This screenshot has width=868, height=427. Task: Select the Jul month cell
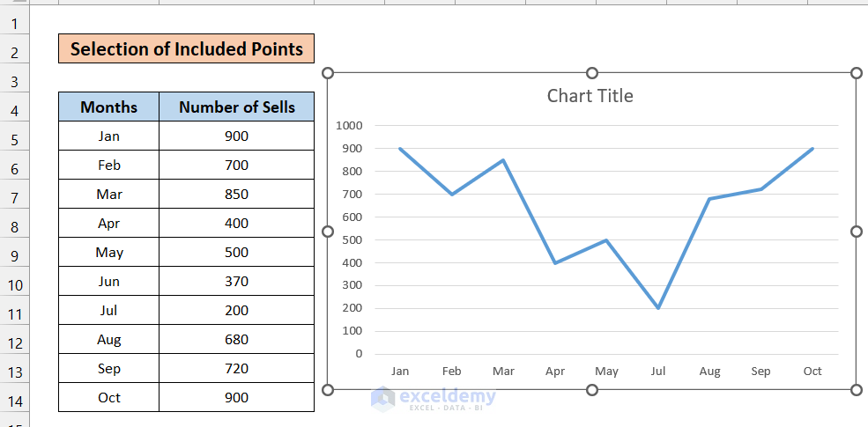(109, 311)
